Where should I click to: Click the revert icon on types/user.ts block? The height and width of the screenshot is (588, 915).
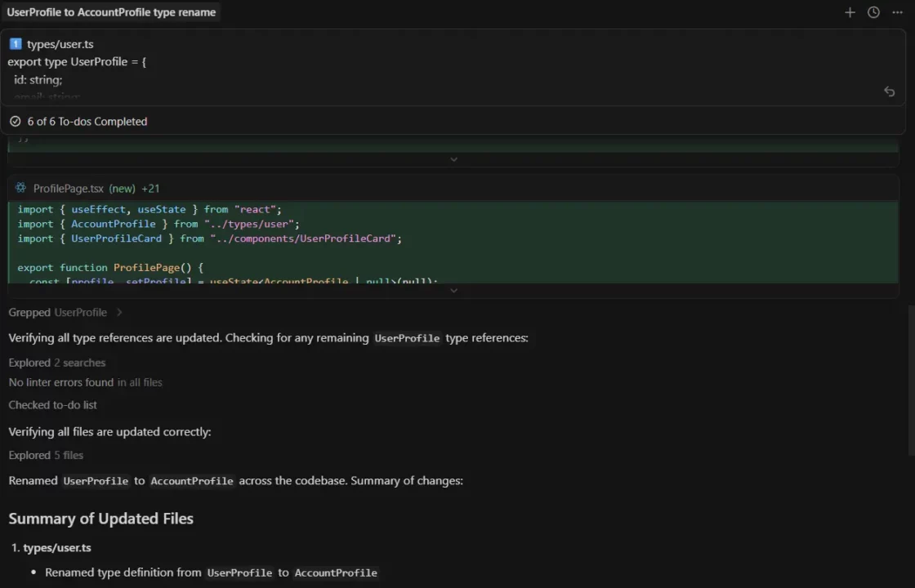pos(889,91)
